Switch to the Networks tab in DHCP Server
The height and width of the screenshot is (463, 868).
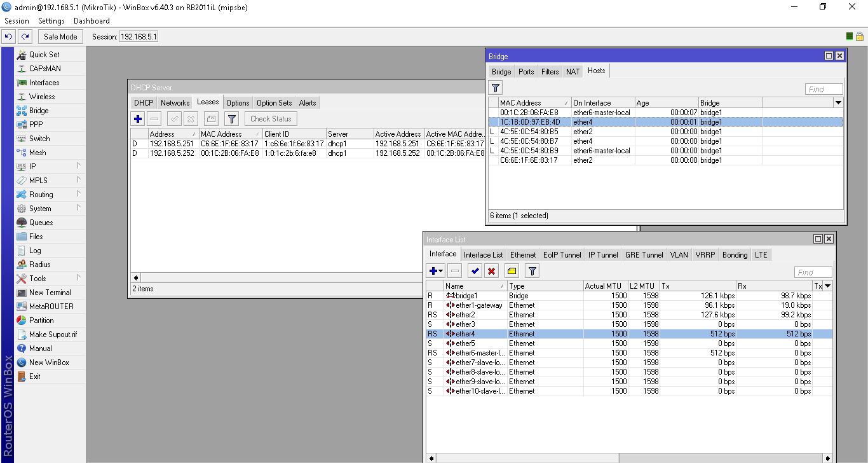(175, 102)
